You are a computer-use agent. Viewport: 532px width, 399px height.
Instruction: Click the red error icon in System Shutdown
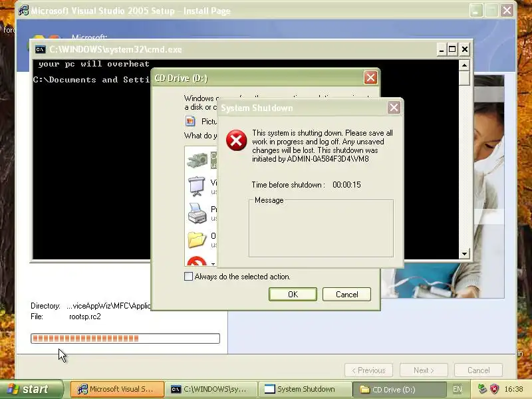pos(237,140)
